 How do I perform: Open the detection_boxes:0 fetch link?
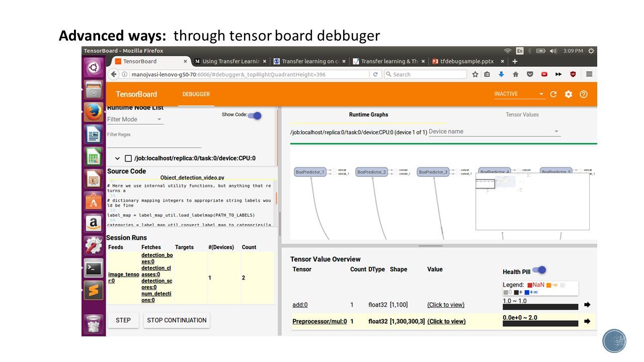coord(157,258)
